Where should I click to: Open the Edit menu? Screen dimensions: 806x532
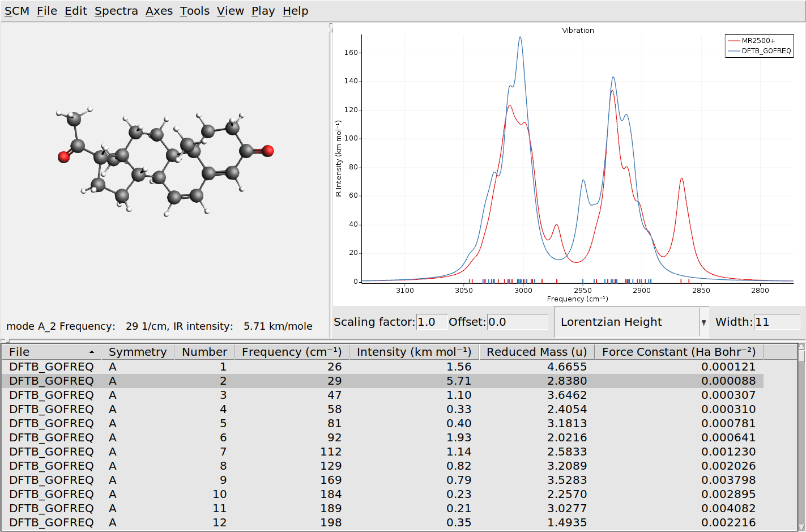click(x=75, y=10)
